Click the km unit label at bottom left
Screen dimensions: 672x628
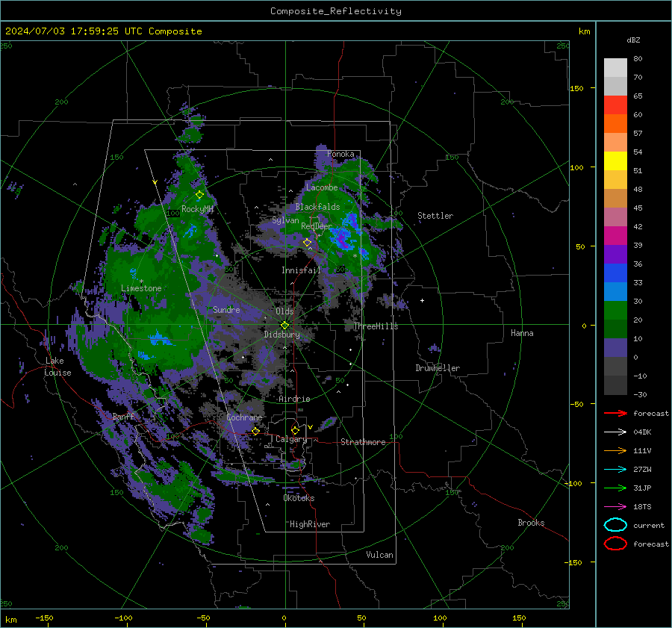(x=11, y=620)
